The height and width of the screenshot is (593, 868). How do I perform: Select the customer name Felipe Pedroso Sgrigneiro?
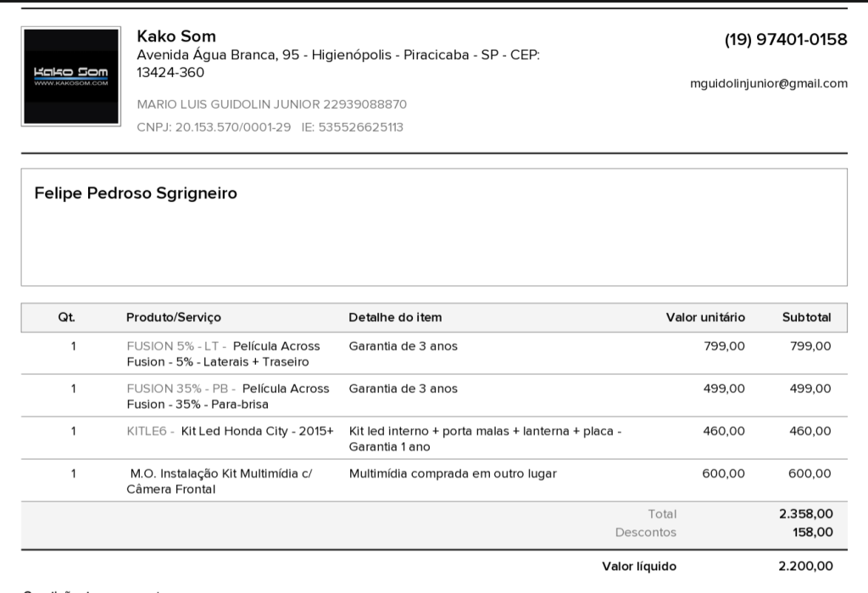tap(136, 193)
